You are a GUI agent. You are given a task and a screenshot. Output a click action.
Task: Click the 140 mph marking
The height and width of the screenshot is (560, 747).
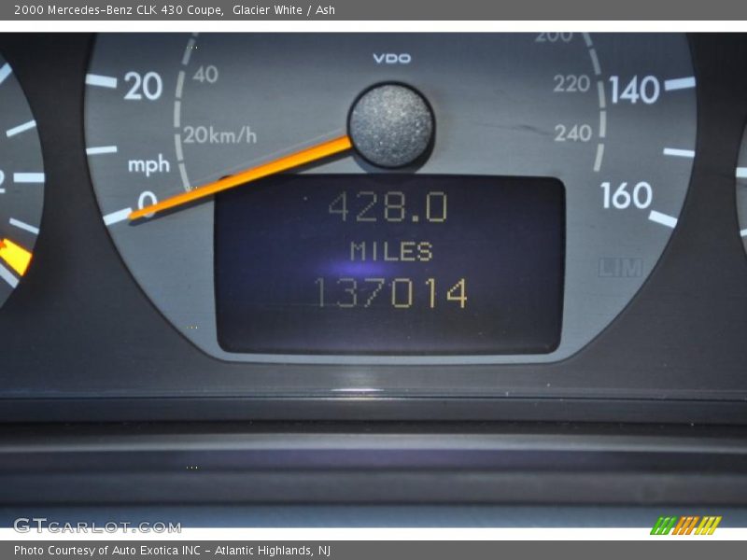click(634, 90)
